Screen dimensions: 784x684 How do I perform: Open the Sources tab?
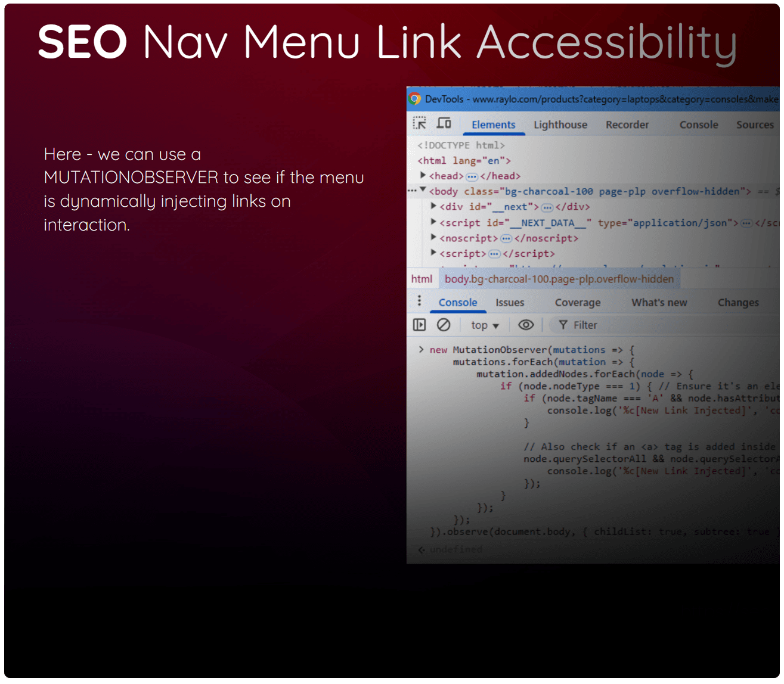[x=755, y=125]
